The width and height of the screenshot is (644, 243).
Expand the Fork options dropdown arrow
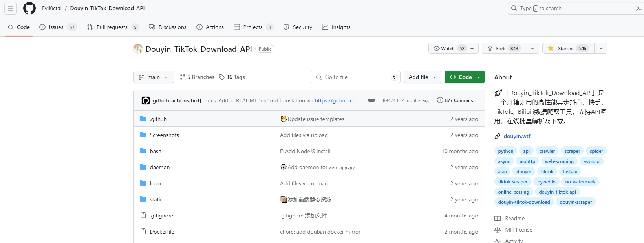(x=532, y=49)
